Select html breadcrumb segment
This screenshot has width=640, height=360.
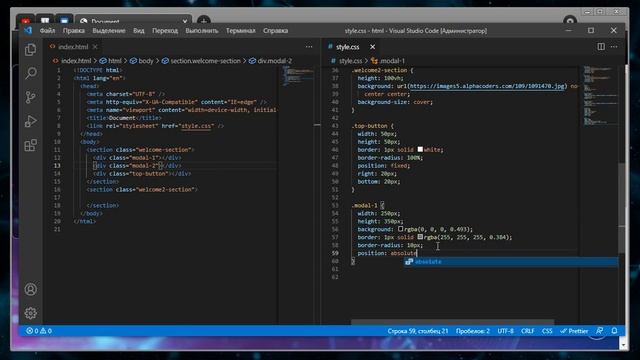click(x=115, y=61)
